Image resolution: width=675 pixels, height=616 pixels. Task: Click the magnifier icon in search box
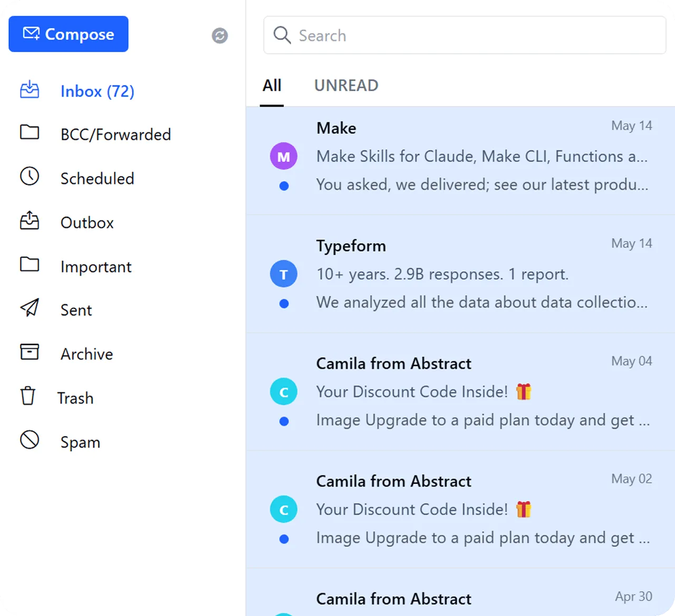pyautogui.click(x=282, y=35)
